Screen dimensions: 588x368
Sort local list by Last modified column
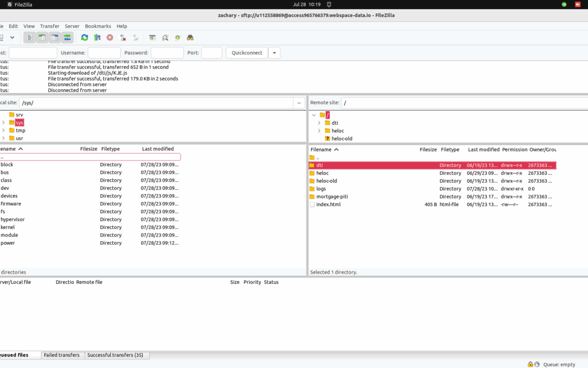[158, 149]
